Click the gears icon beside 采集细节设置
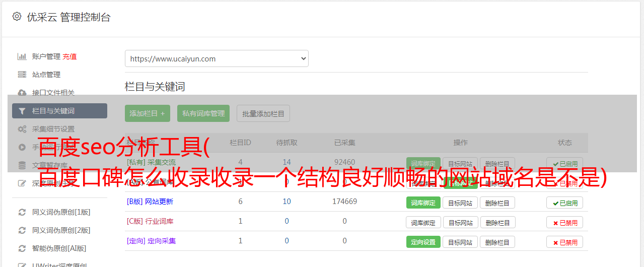This screenshot has width=644, height=267. [x=22, y=129]
